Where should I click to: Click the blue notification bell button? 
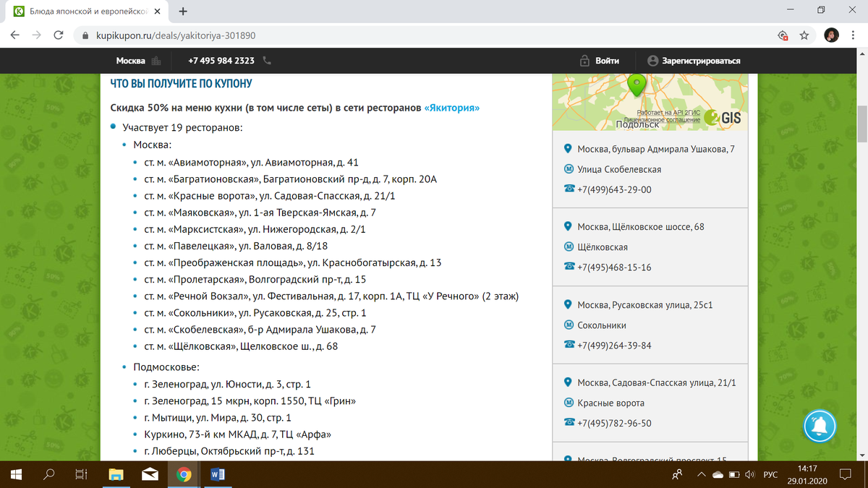pyautogui.click(x=820, y=425)
